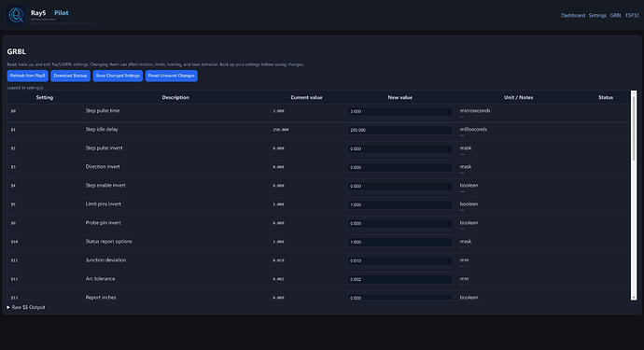Click the Current value column header
Viewport: 644px width, 350px height.
click(x=306, y=97)
